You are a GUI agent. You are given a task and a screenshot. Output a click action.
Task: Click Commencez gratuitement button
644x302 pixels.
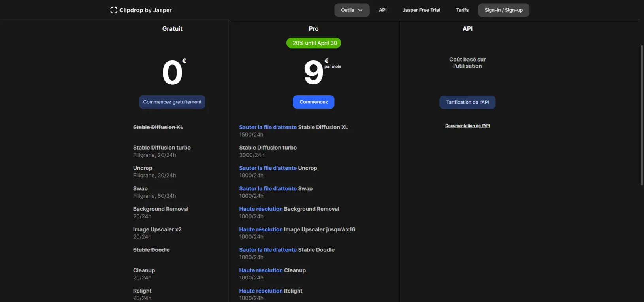[172, 102]
